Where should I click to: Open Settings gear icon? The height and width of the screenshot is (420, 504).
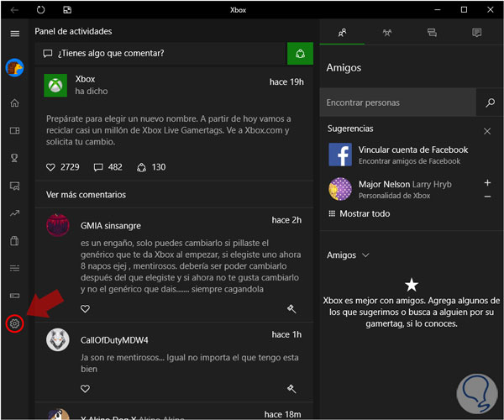tap(14, 323)
